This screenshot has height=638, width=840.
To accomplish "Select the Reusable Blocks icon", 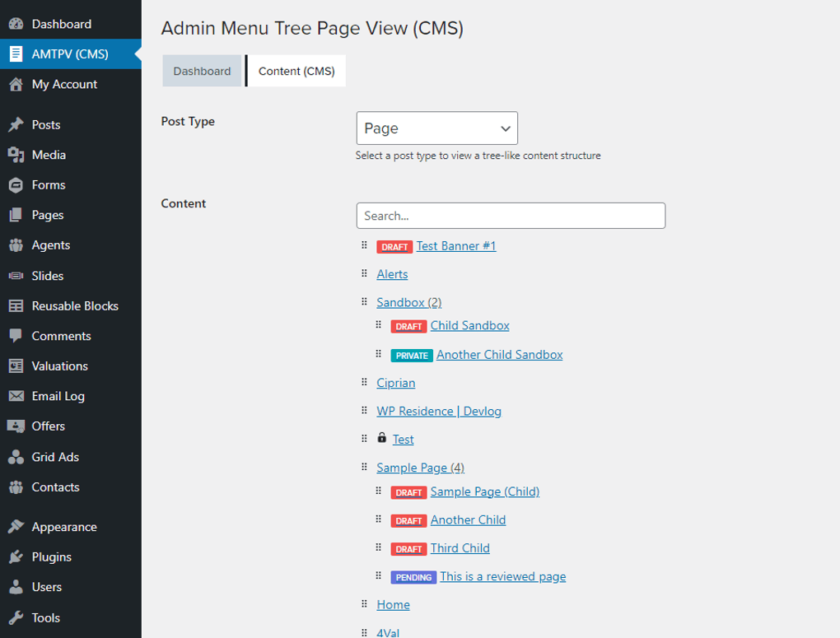I will [x=14, y=305].
